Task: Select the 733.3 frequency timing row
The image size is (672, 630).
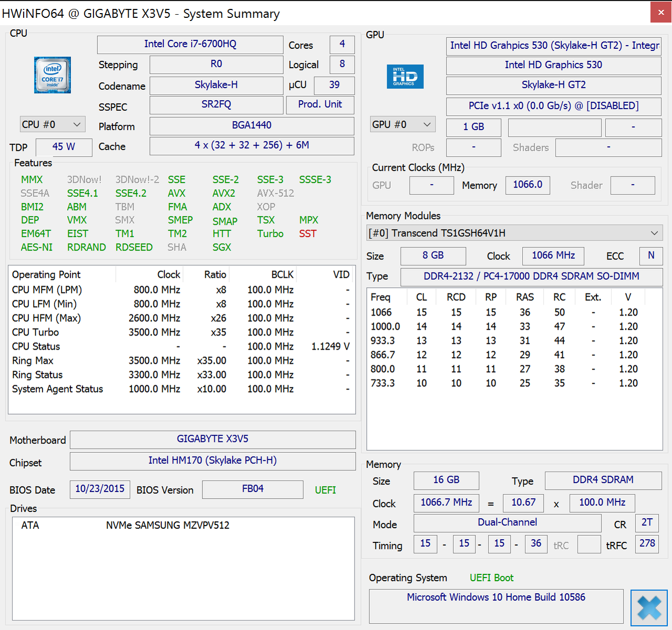Action: [514, 383]
